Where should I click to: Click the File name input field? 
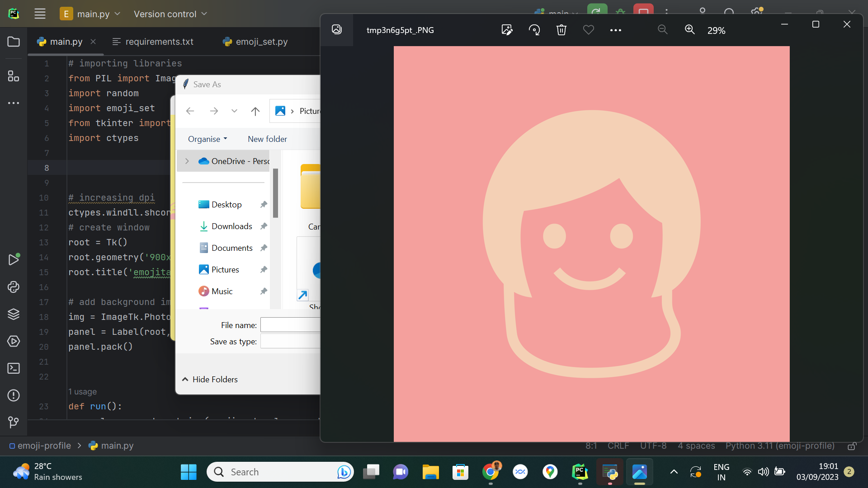click(290, 325)
